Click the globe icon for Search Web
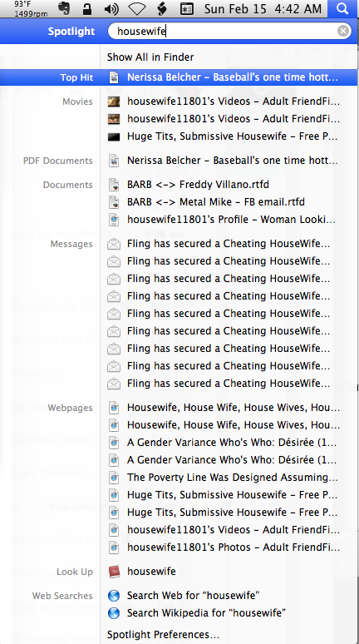This screenshot has height=644, width=359. pos(114,596)
